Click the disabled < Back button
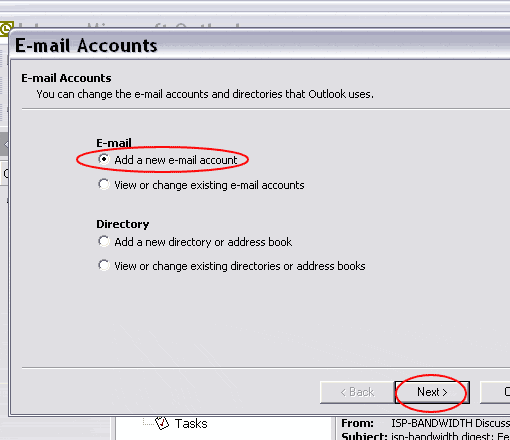 click(357, 392)
